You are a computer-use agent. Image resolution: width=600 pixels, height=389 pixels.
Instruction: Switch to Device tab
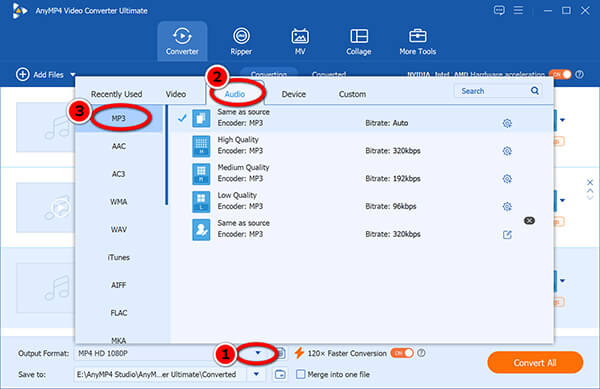[x=293, y=94]
